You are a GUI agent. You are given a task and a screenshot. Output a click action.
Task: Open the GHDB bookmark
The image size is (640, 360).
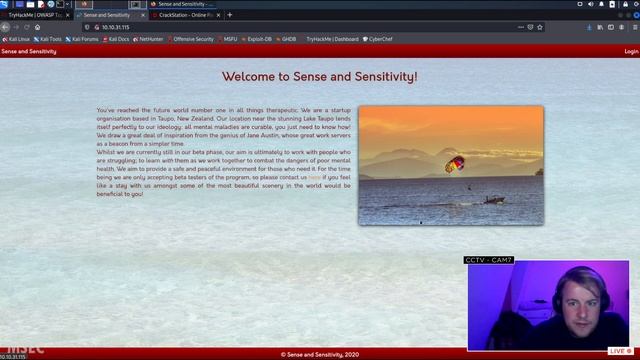[x=286, y=39]
